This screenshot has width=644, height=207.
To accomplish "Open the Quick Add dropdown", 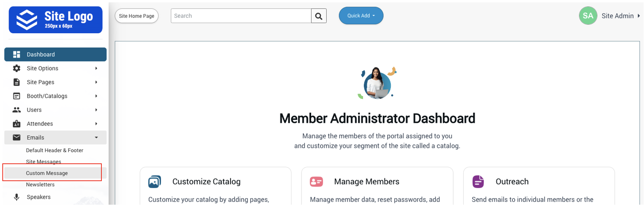I will point(361,16).
